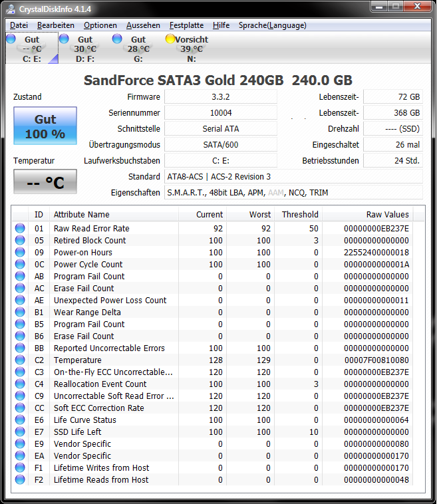Click status icon for SSD Life Left
Screen dimensions: 437x504
tap(20, 432)
